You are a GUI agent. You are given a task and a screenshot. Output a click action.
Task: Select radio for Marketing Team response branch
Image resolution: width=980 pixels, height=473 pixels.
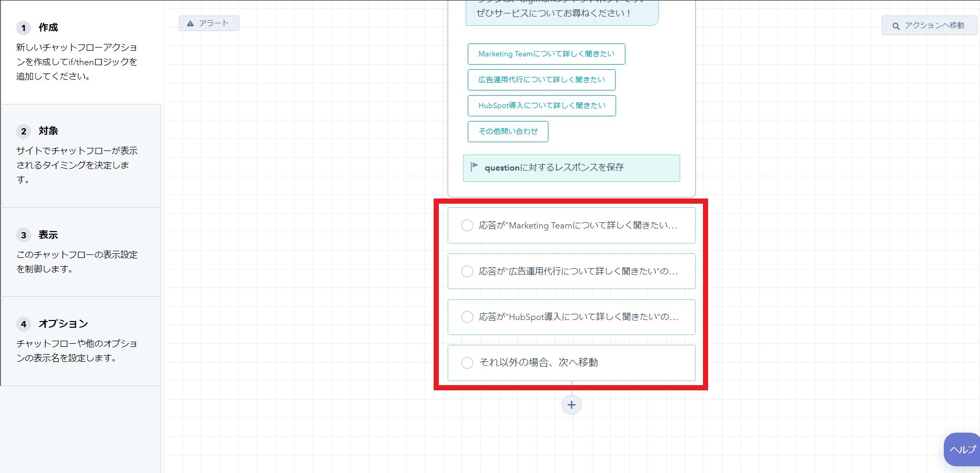click(467, 225)
